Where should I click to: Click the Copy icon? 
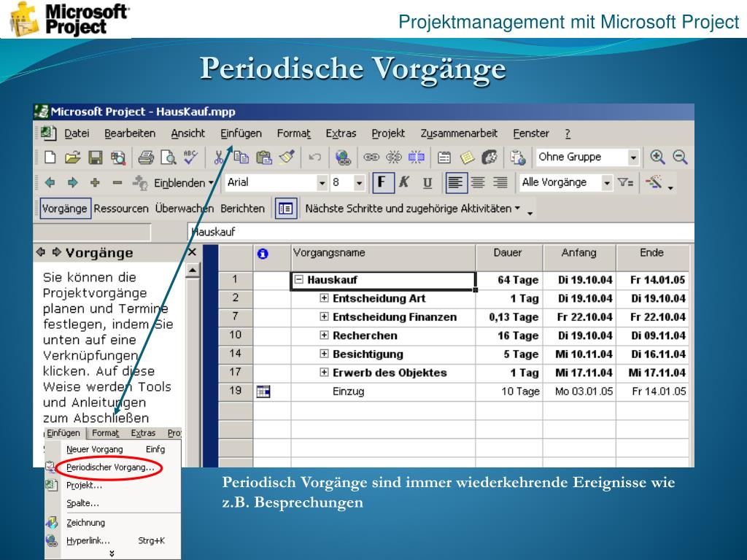(x=241, y=157)
